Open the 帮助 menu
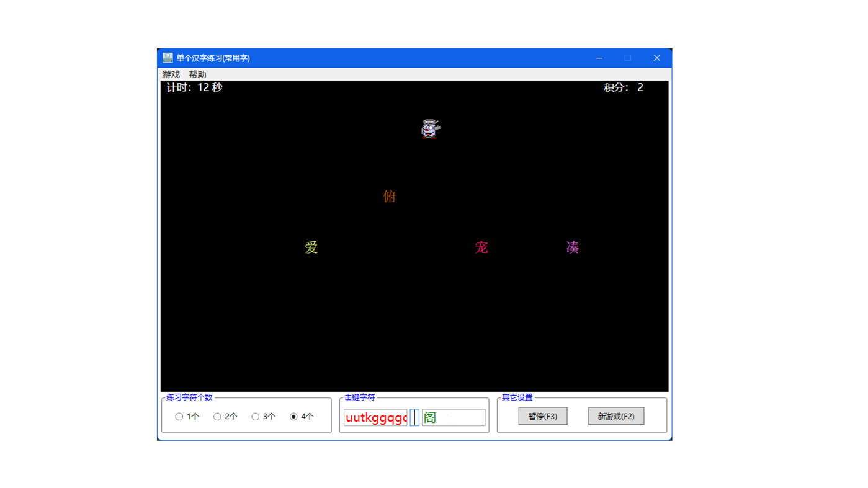868x488 pixels. [x=198, y=74]
